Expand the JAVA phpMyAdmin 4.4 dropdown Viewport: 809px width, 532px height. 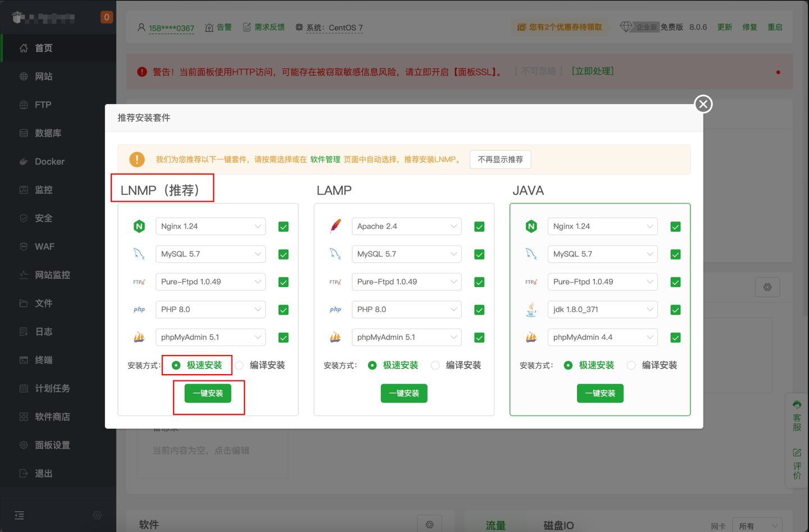(602, 338)
